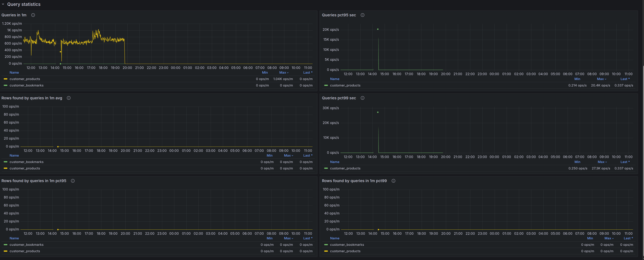Screen dimensions: 644x260
Task: Click info icon beside Rows found avg
Action: (x=68, y=98)
